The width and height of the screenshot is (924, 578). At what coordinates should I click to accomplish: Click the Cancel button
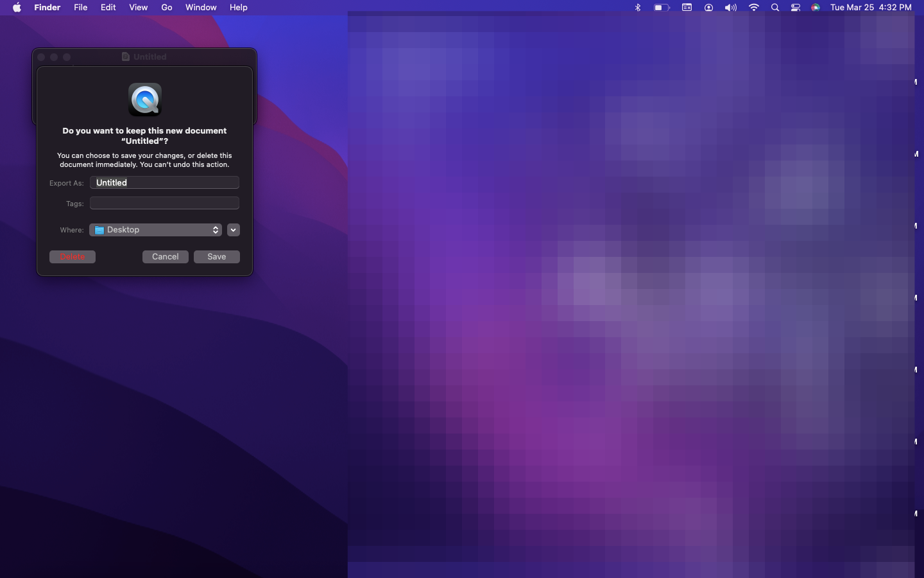(x=166, y=257)
